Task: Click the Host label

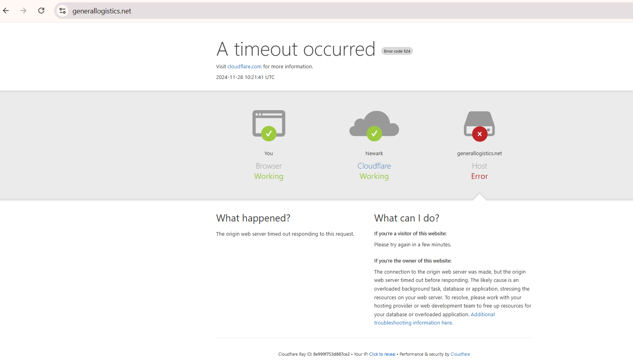Action: 479,166
